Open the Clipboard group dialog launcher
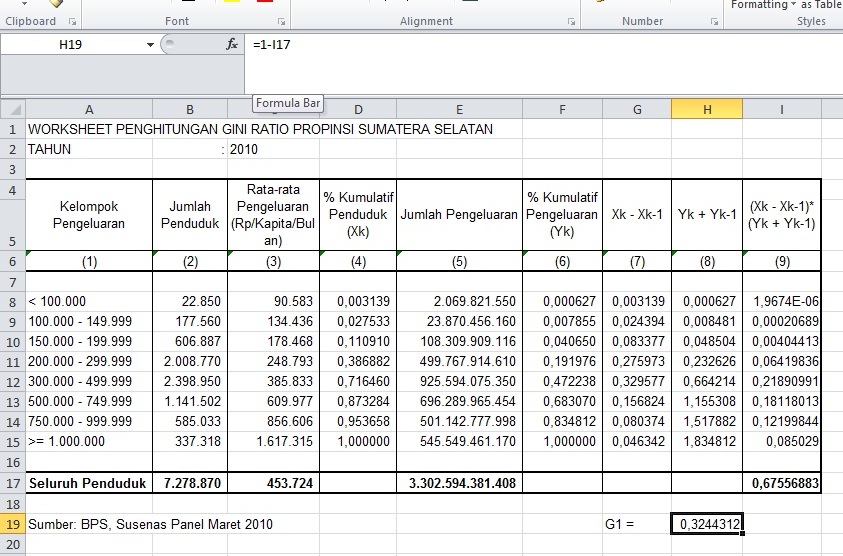The image size is (843, 556). click(72, 22)
